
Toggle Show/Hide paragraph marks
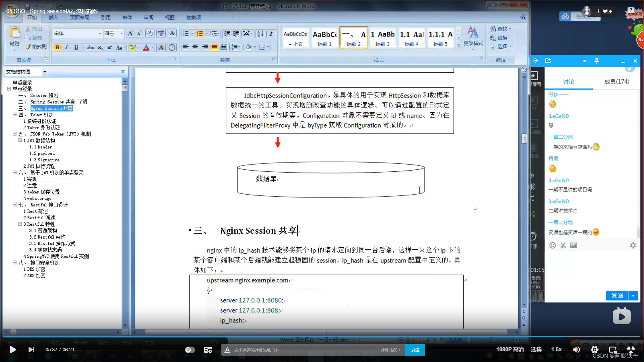pyautogui.click(x=272, y=34)
